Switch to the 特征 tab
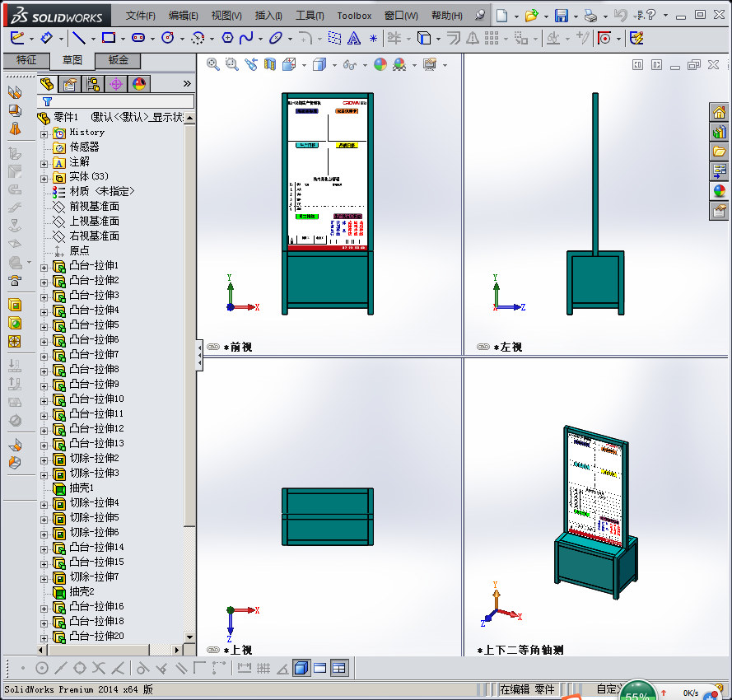Screen dimensions: 732x700 pos(26,60)
